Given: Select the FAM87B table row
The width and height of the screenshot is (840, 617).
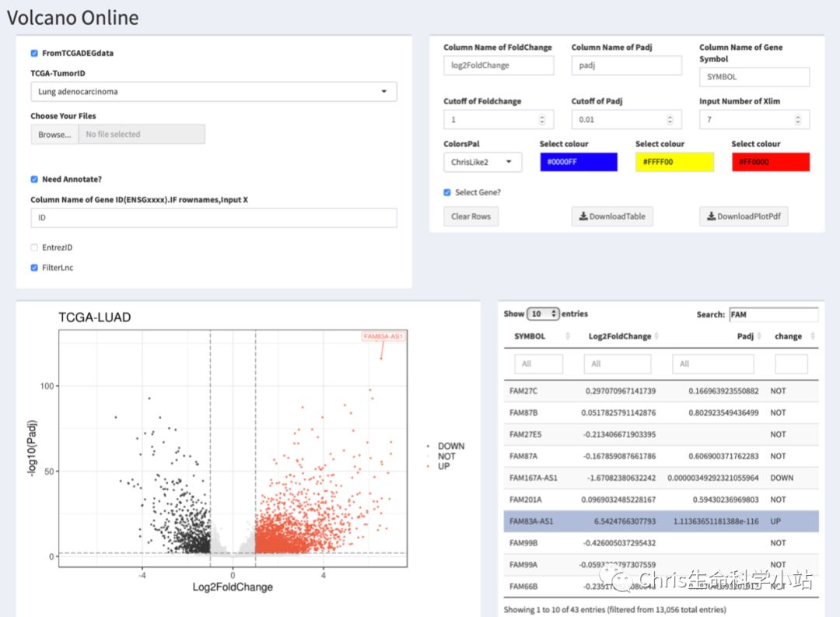Looking at the screenshot, I should tap(661, 413).
